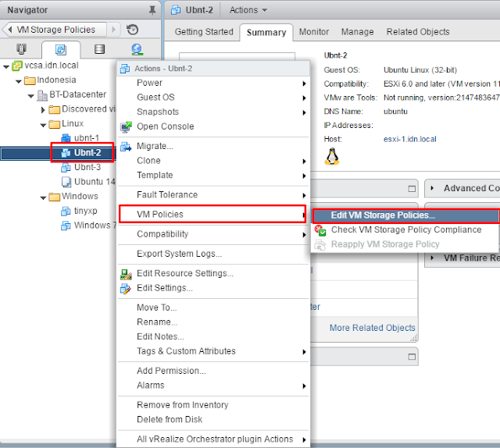
Task: Click the Reapply VM Storage Policy icon
Action: [x=320, y=245]
